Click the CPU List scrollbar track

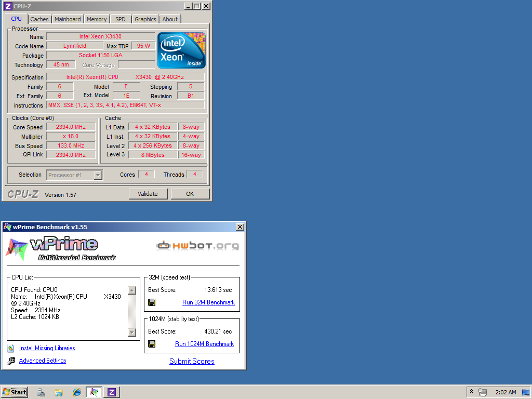click(x=132, y=312)
